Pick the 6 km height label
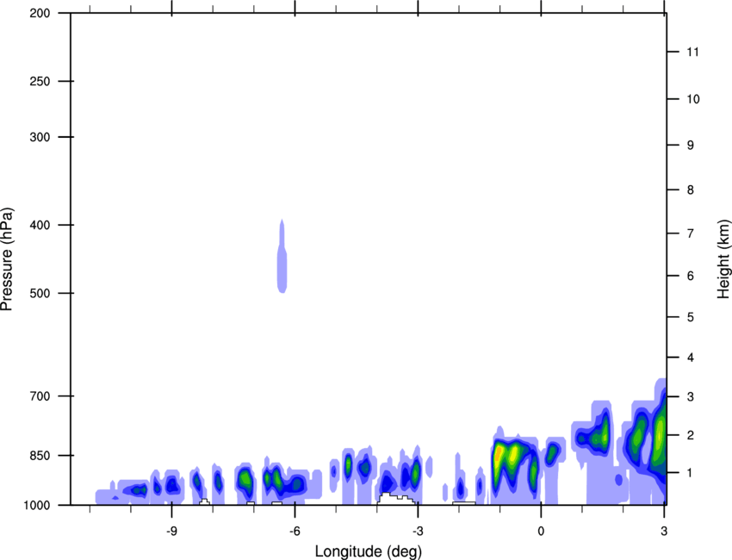Image resolution: width=732 pixels, height=560 pixels. (x=691, y=276)
